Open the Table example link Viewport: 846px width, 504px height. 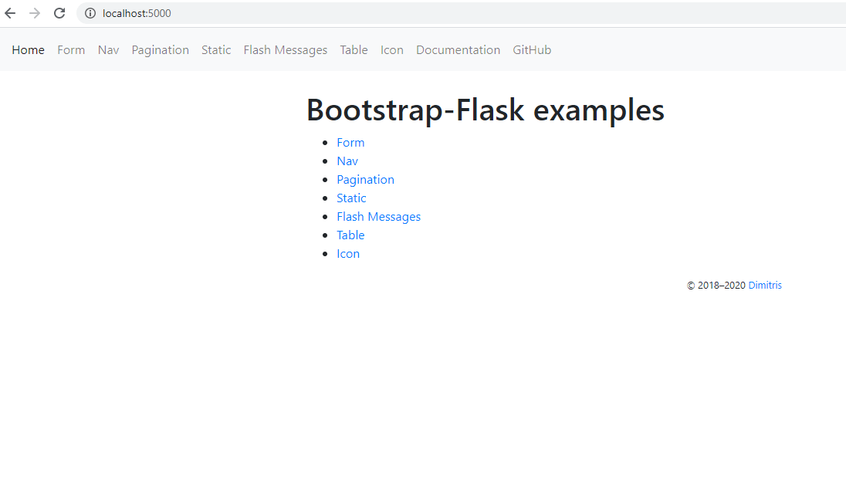point(350,235)
